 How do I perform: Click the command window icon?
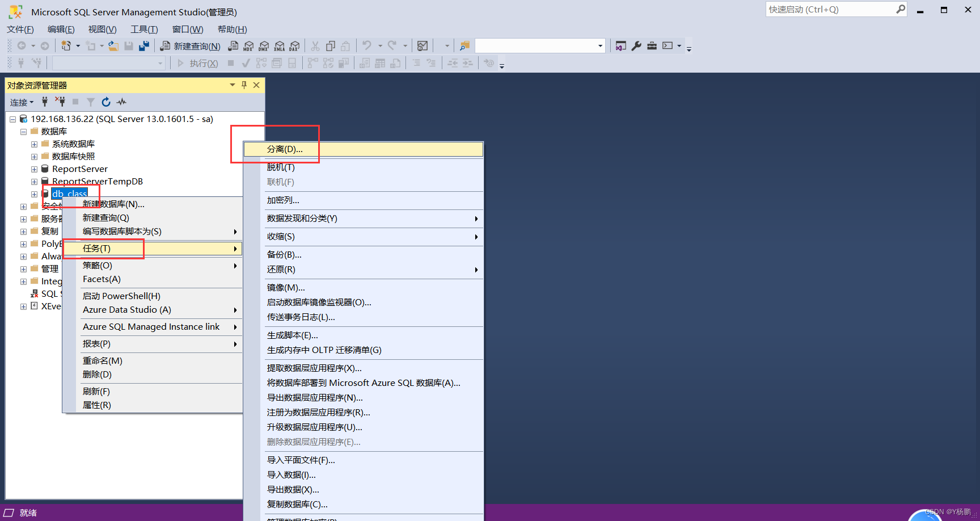(x=668, y=46)
